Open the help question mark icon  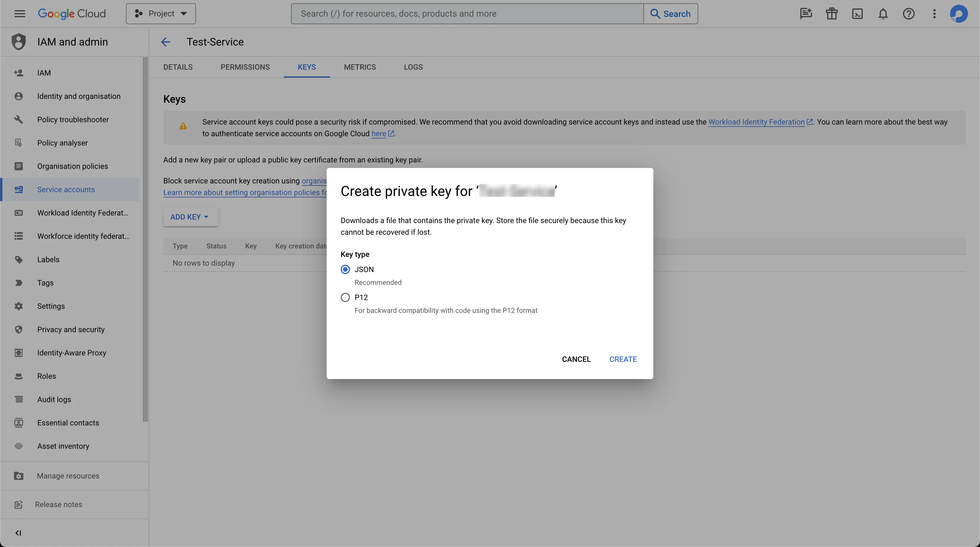tap(909, 14)
